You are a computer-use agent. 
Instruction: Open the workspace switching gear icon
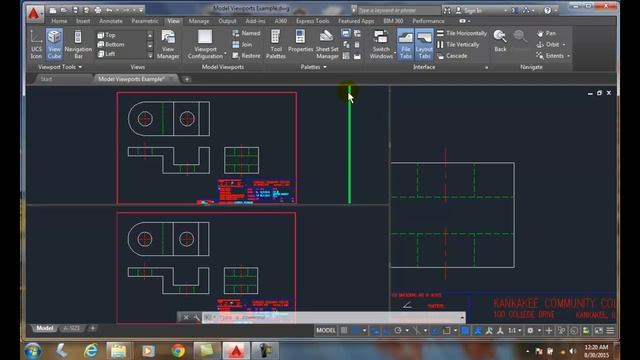530,330
